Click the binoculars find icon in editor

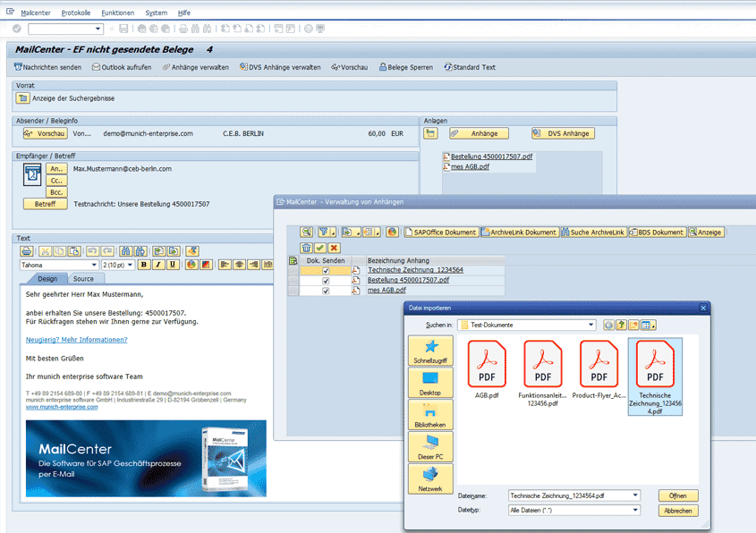126,251
